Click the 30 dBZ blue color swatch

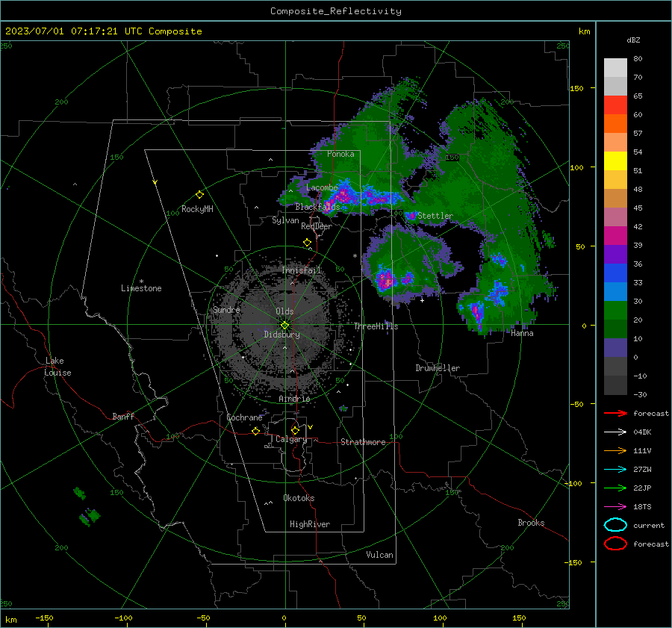615,291
